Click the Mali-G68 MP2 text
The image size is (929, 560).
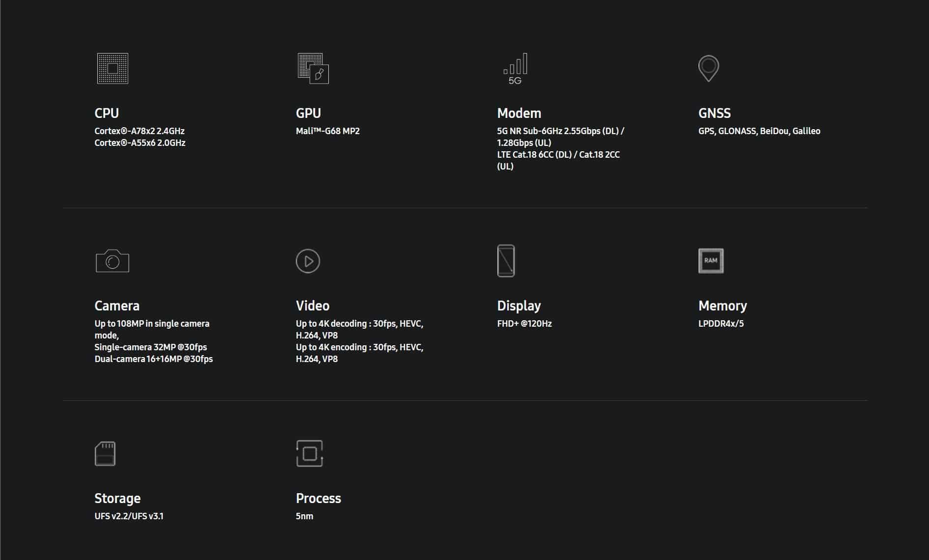(328, 131)
